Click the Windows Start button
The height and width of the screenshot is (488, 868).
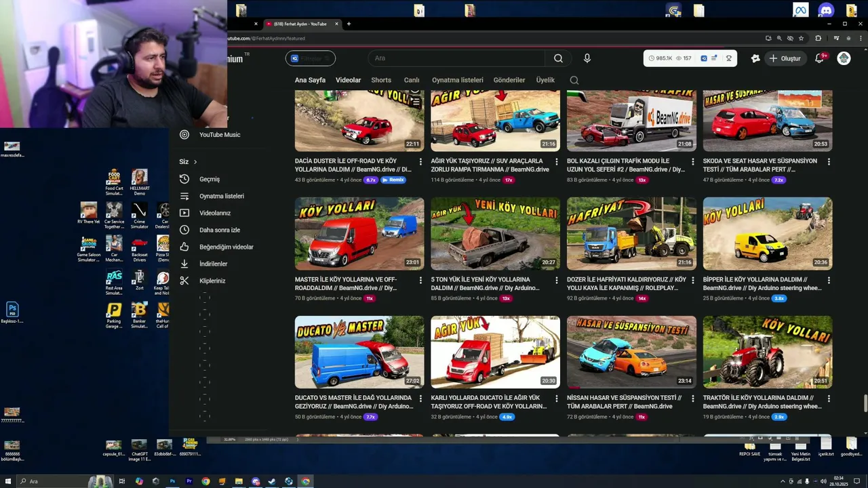pyautogui.click(x=7, y=481)
